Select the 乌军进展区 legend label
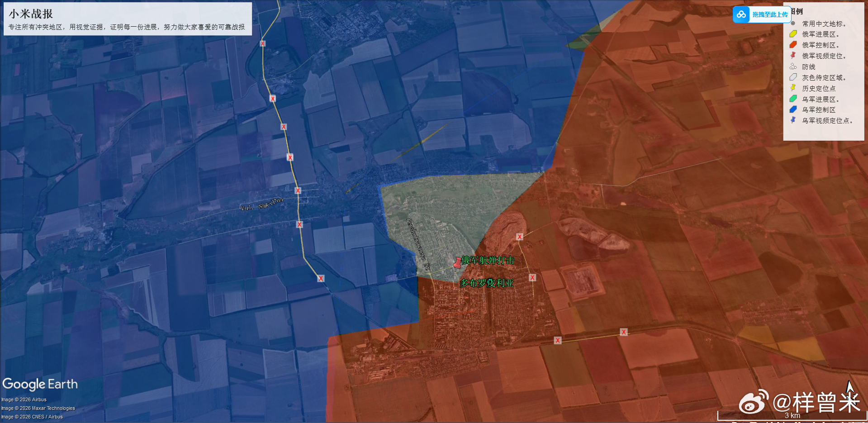The height and width of the screenshot is (423, 868). coord(821,100)
